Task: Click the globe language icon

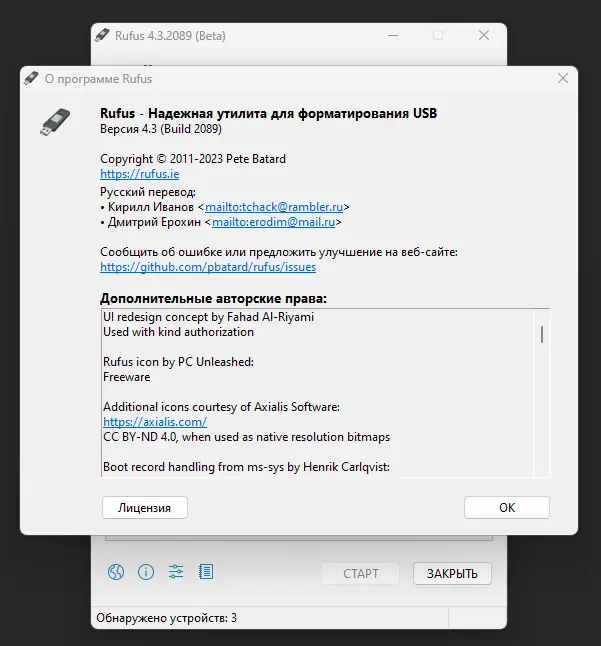Action: 116,572
